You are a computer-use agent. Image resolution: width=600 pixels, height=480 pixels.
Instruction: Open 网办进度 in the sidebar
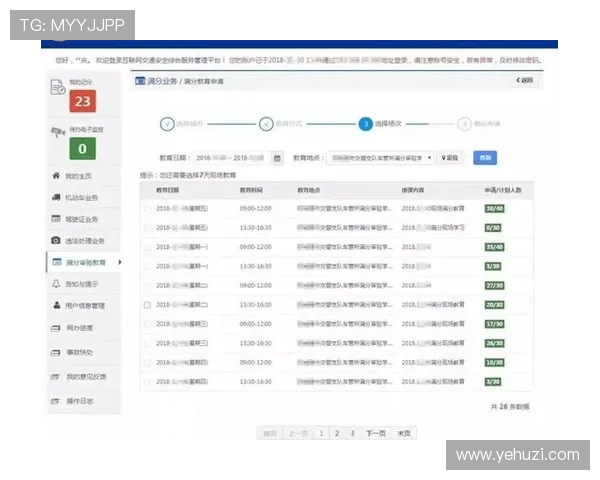click(80, 328)
